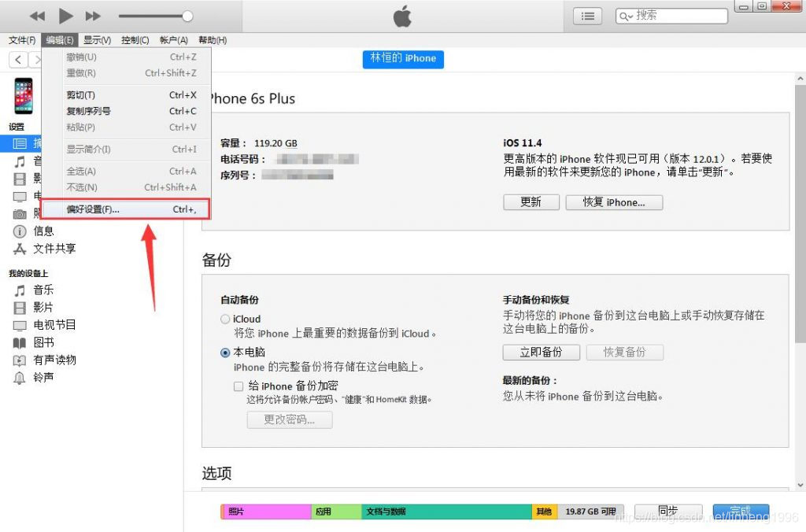
Task: Open the 帮助(H) menu
Action: [x=213, y=40]
